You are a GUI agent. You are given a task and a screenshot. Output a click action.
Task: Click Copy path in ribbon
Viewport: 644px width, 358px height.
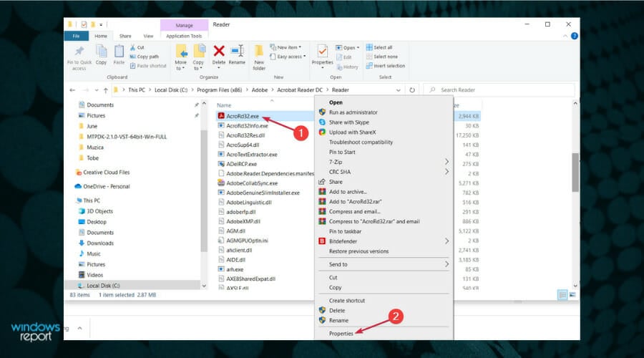tap(144, 57)
